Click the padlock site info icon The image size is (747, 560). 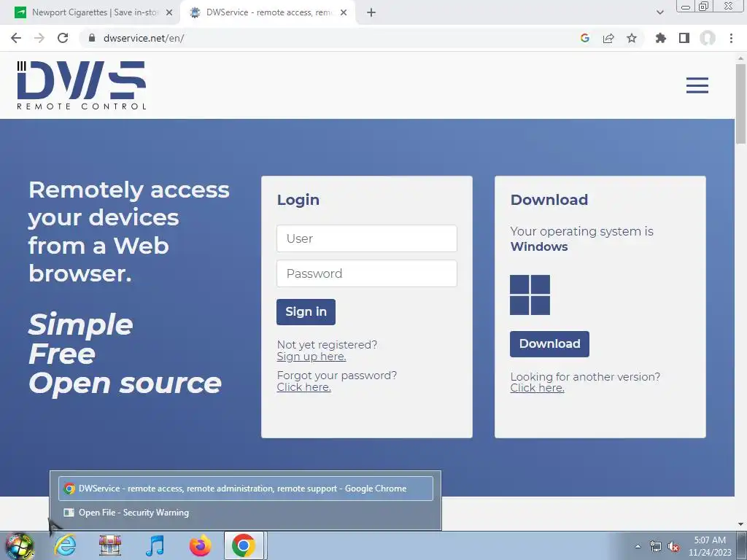92,38
